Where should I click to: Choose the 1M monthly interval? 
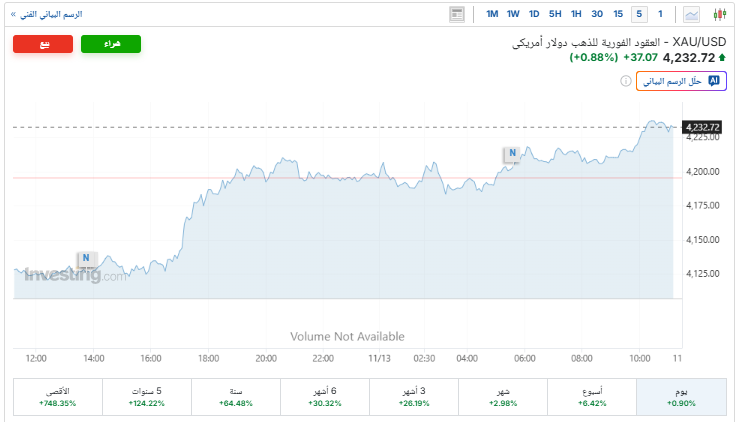tap(492, 14)
